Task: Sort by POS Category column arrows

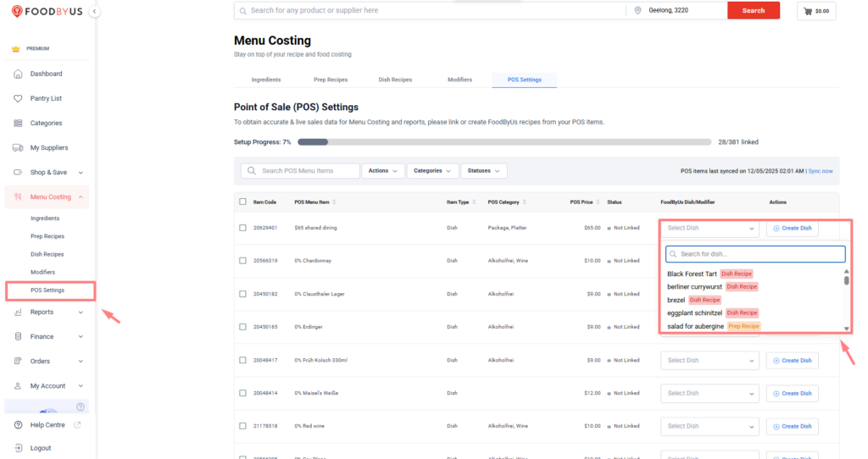Action: tap(525, 202)
